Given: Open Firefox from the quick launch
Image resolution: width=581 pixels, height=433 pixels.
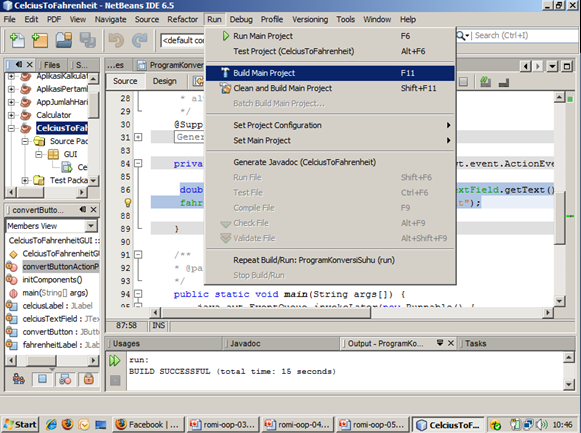Looking at the screenshot, I should click(x=67, y=424).
